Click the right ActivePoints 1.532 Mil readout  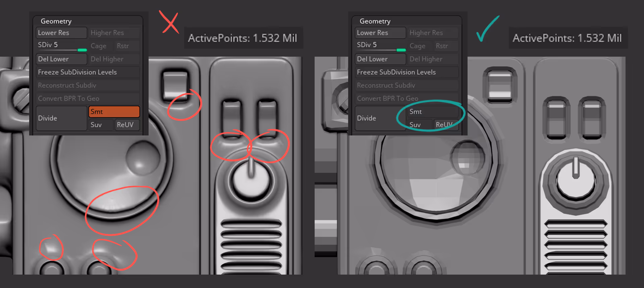tap(568, 38)
